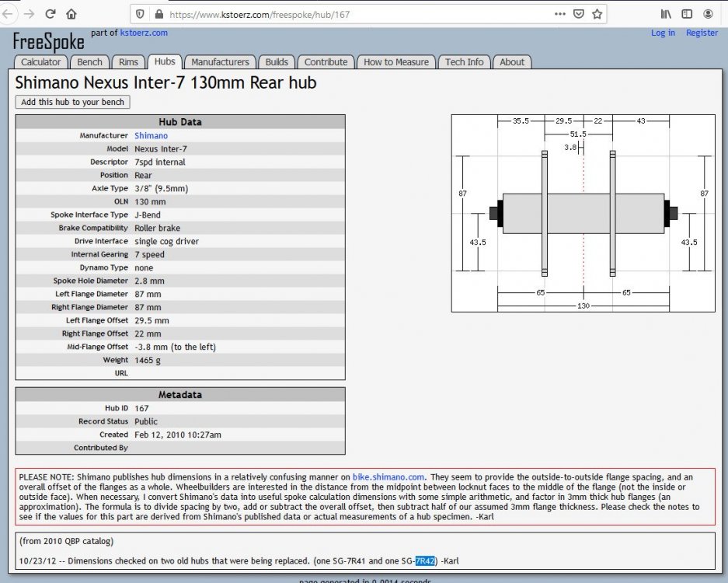Go to the browser home icon
Image resolution: width=728 pixels, height=583 pixels.
tap(71, 14)
